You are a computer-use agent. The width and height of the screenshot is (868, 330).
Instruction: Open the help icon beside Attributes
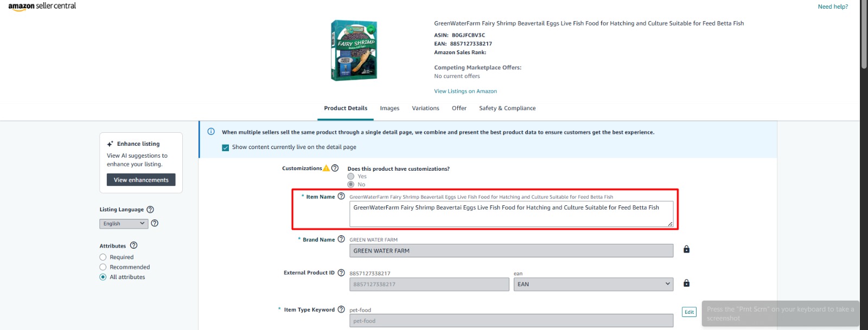133,245
